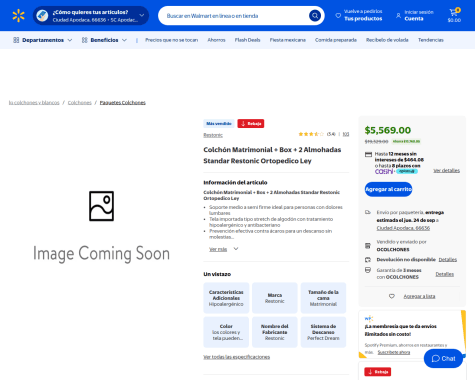This screenshot has width=475, height=380.
Task: Select Sistema de Descanso Perfect Dream tile
Action: (x=323, y=332)
